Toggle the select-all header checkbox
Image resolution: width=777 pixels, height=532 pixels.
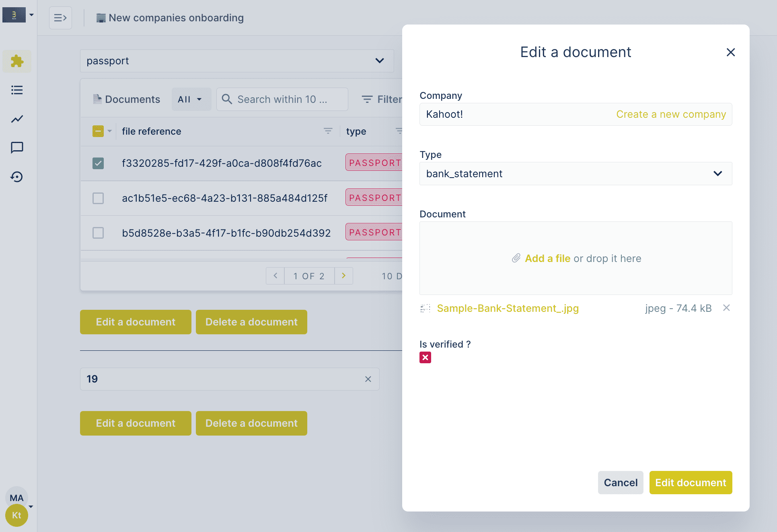point(98,131)
